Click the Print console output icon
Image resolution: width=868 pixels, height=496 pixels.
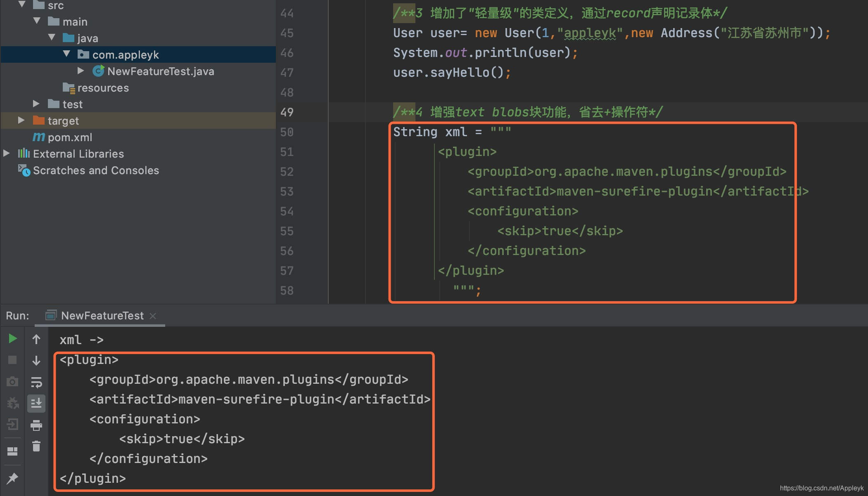36,425
